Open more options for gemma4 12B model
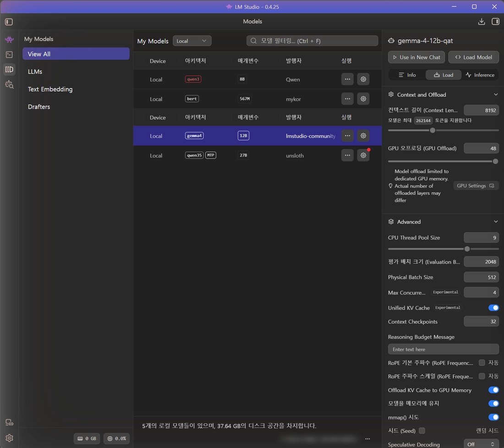Viewport: 504px width, 448px height. 347,136
